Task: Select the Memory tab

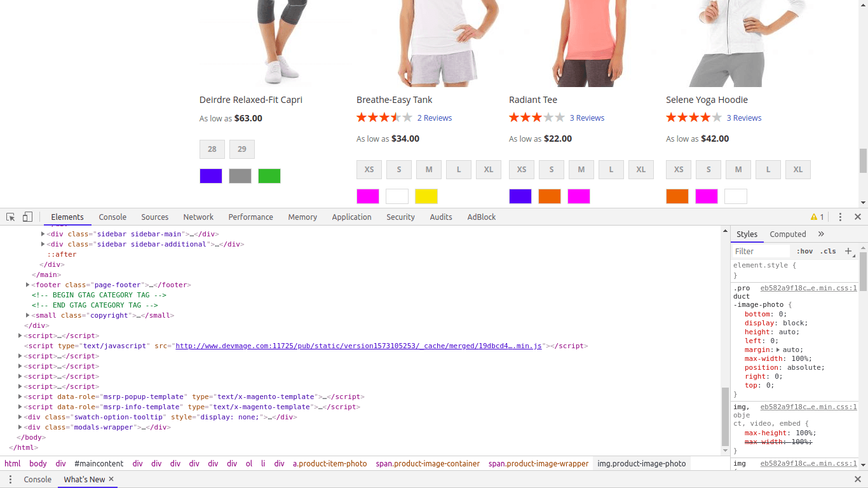Action: pyautogui.click(x=302, y=217)
